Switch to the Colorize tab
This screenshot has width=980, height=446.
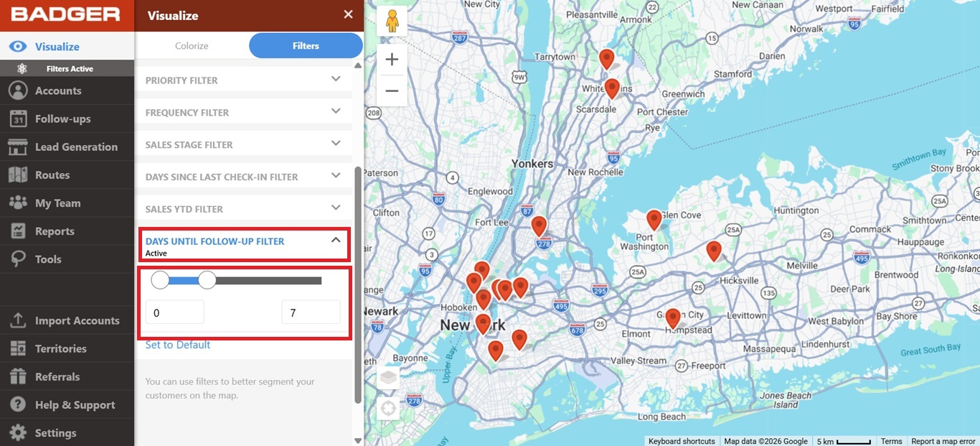pos(192,45)
